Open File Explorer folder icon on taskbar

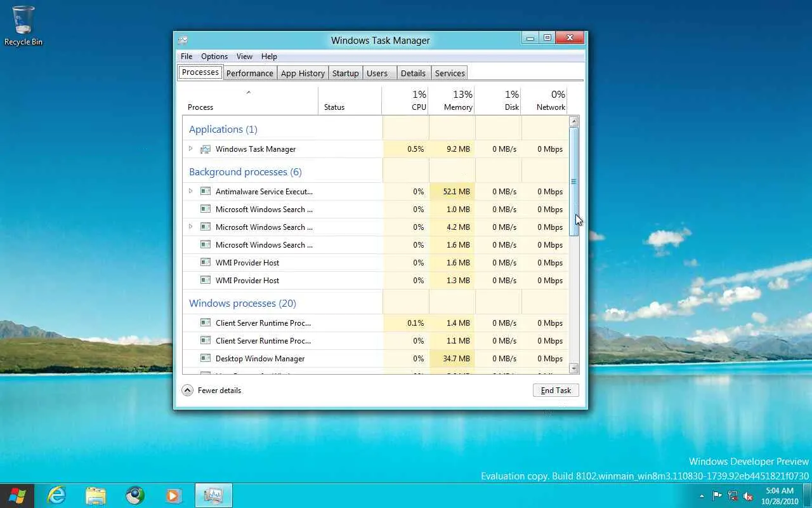coord(96,495)
